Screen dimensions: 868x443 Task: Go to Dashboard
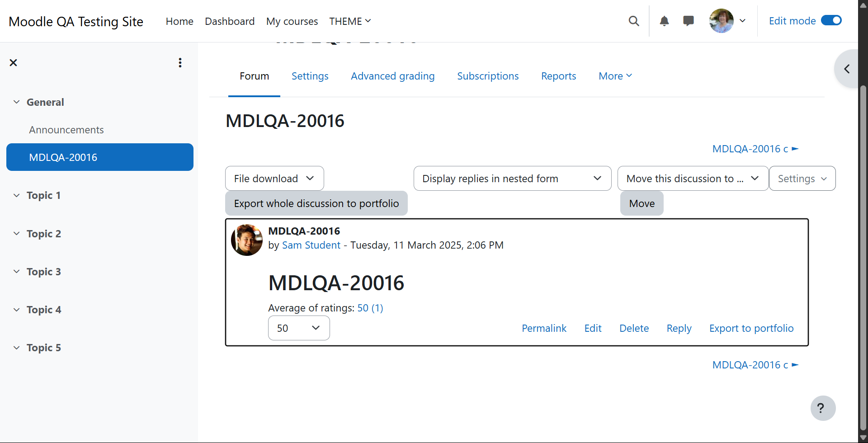click(x=230, y=21)
